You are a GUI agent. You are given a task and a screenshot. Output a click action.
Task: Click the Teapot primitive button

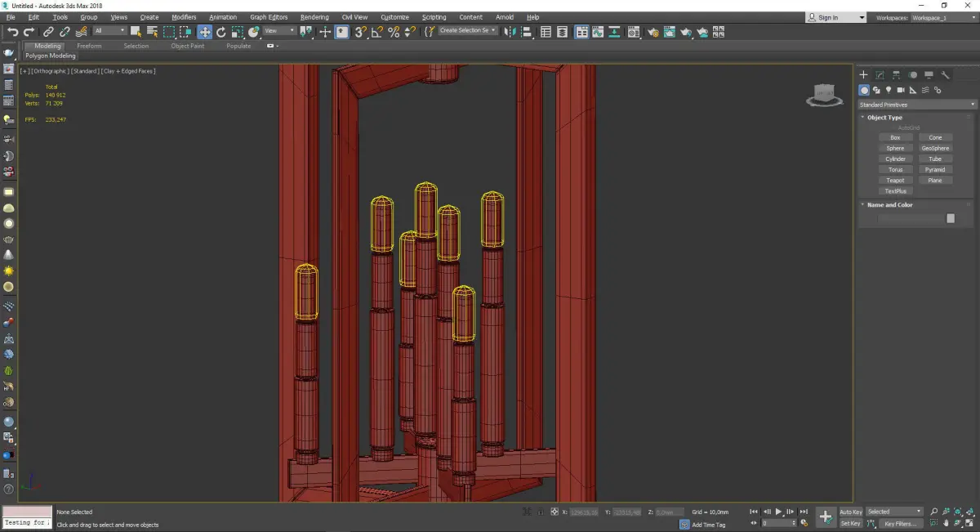[895, 180]
